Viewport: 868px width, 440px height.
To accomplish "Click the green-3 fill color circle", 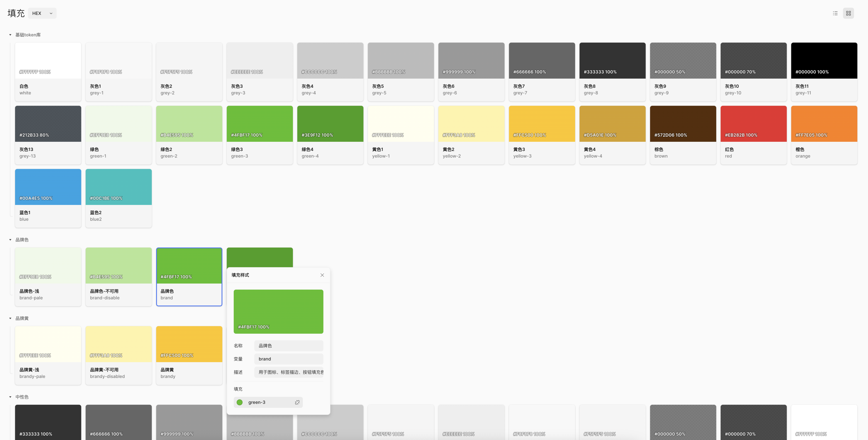I will point(240,402).
